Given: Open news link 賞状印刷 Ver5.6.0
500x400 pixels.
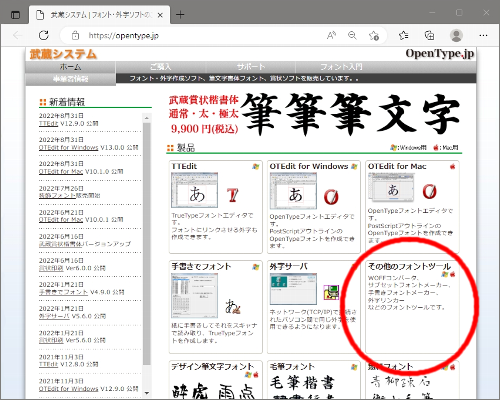Looking at the screenshot, I should pos(51,340).
